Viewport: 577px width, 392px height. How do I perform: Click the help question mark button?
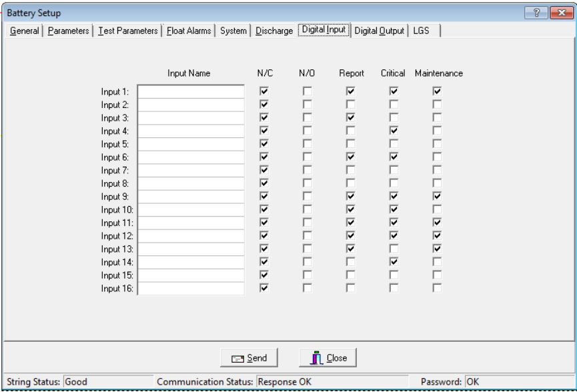(x=536, y=13)
